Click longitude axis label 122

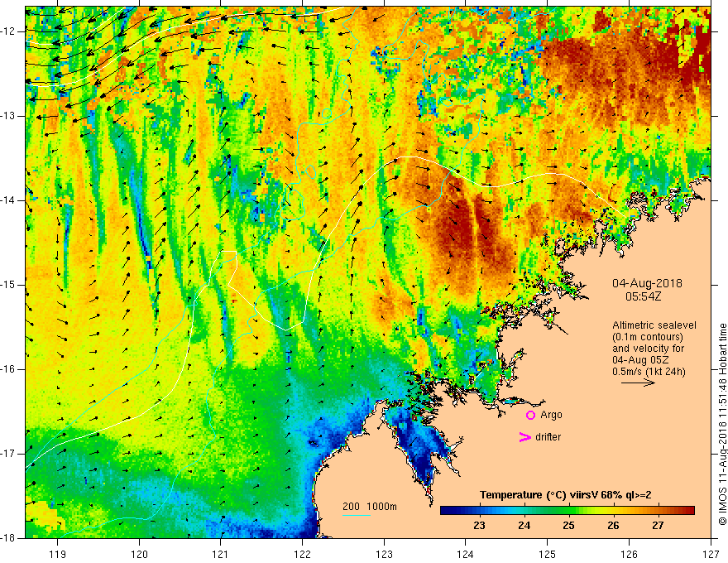coord(302,554)
